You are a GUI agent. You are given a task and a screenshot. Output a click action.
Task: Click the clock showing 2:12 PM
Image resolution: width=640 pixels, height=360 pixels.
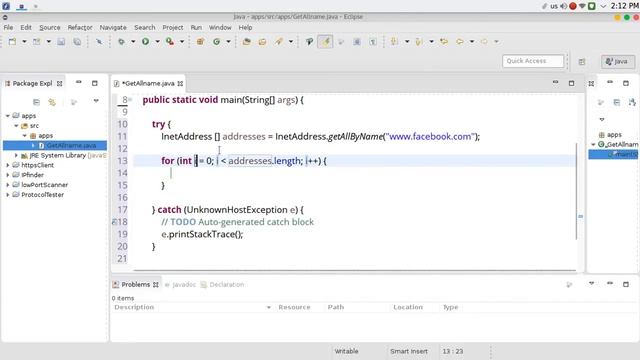click(x=624, y=6)
